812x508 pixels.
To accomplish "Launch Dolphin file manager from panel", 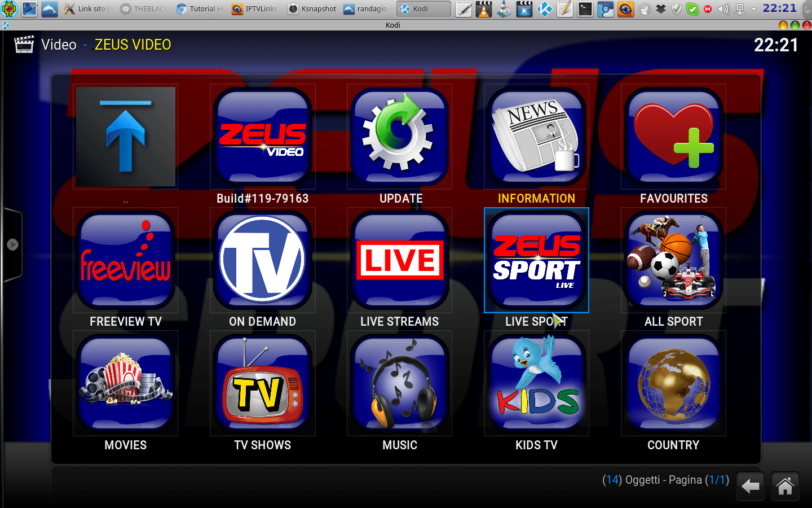I will 50,9.
